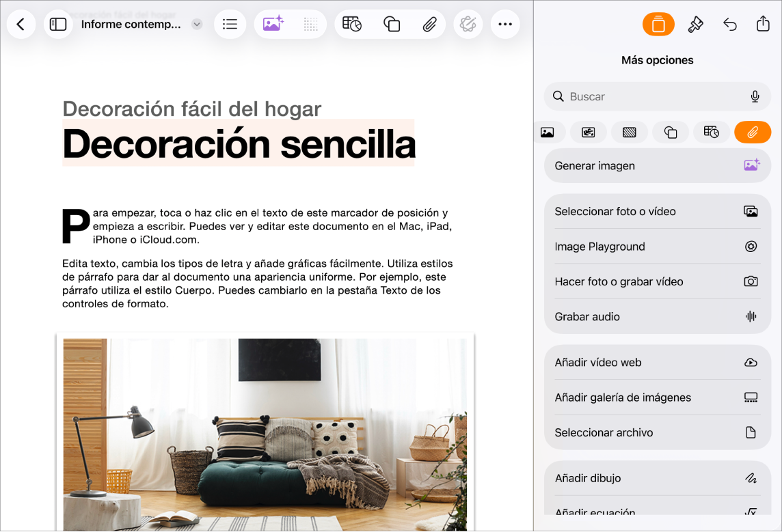Activate the microphone dictation icon
This screenshot has height=532, width=782.
(x=755, y=97)
